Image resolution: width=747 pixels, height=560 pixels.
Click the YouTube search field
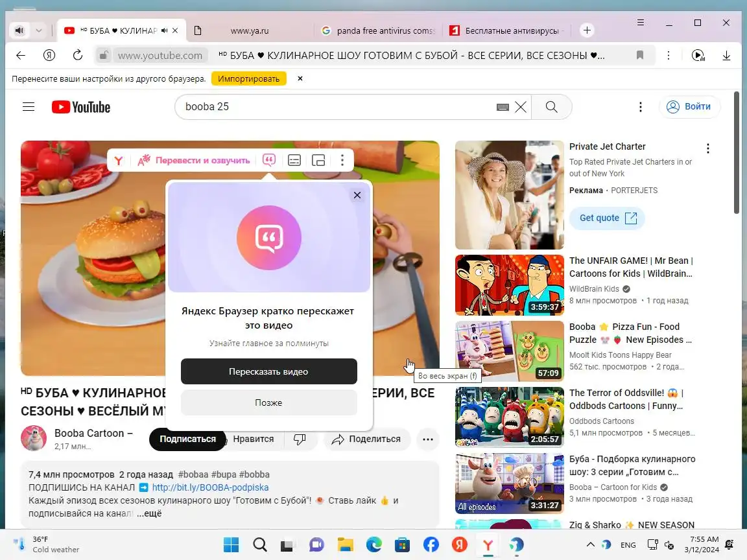pyautogui.click(x=338, y=107)
